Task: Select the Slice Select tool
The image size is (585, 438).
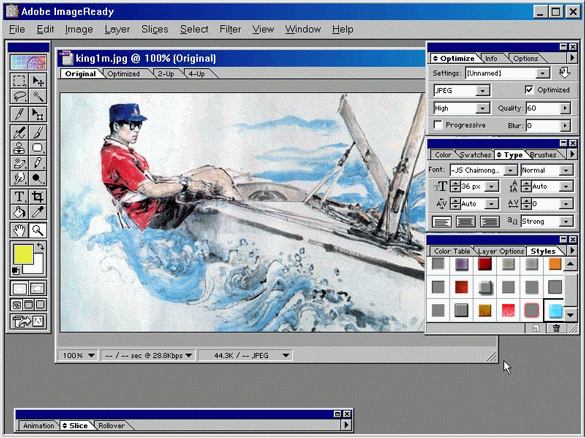Action: [37, 114]
